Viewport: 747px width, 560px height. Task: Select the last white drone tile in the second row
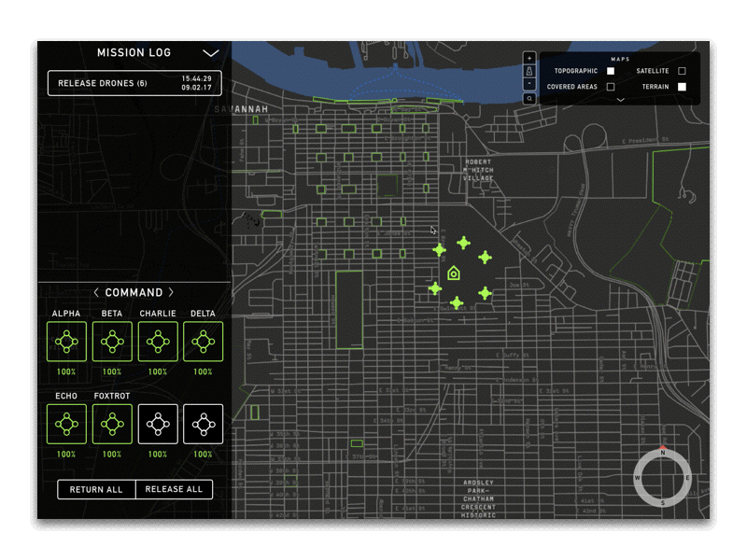(x=203, y=424)
